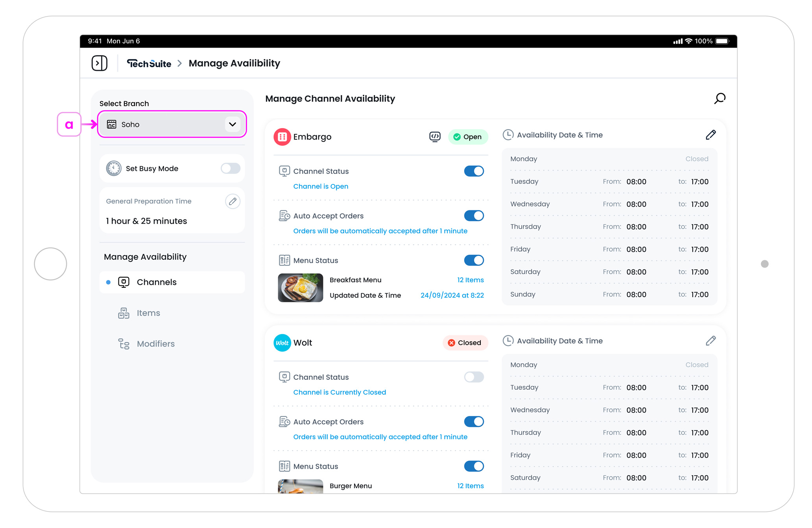
Task: Open Modifiers in Manage Availability
Action: (155, 344)
